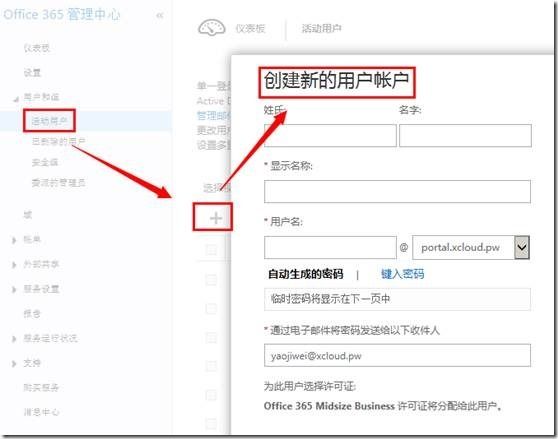The width and height of the screenshot is (558, 439).
Task: Expand the 外部共享 section arrow
Action: point(14,265)
